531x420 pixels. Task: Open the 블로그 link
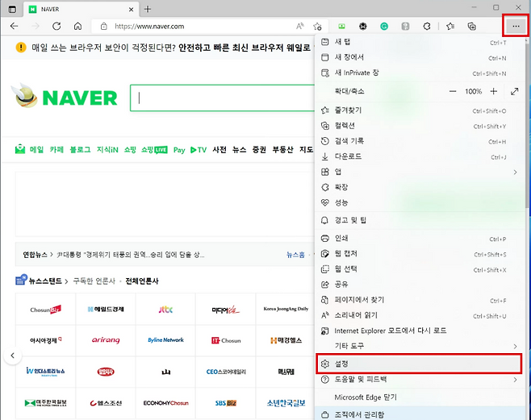click(80, 149)
